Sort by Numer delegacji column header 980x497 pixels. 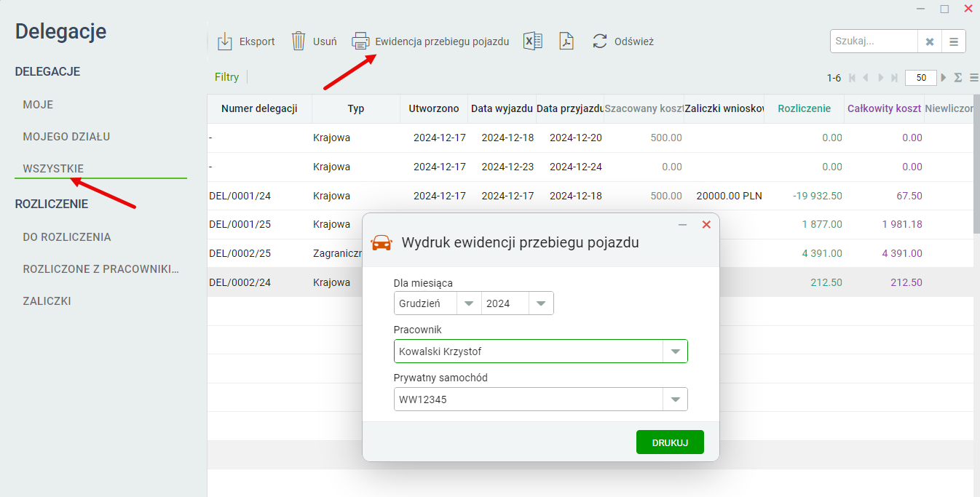tap(259, 108)
